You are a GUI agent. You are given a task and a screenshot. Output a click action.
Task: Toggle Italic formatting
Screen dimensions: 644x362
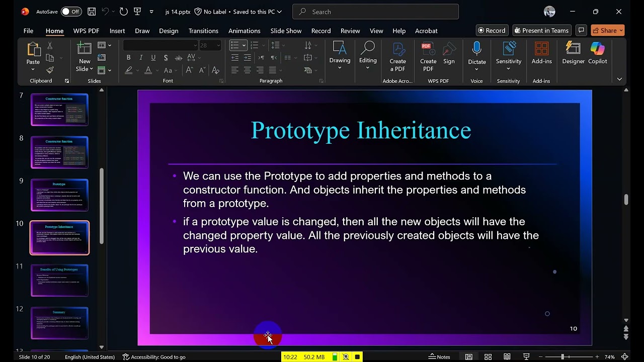point(141,58)
